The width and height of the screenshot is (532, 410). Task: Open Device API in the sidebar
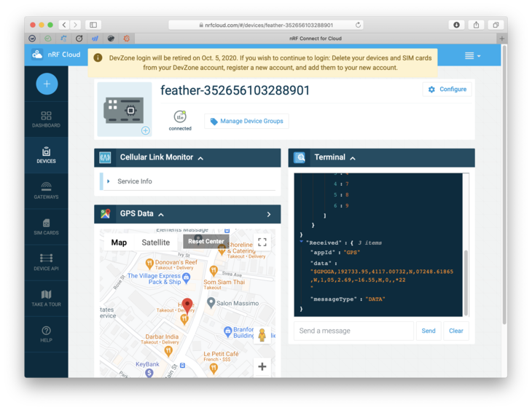46,262
